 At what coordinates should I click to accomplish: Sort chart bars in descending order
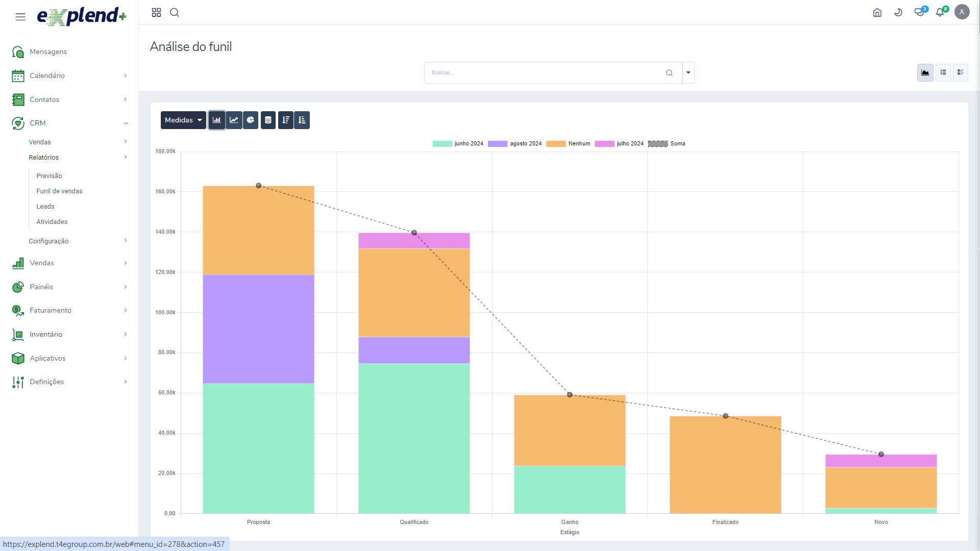(x=286, y=120)
